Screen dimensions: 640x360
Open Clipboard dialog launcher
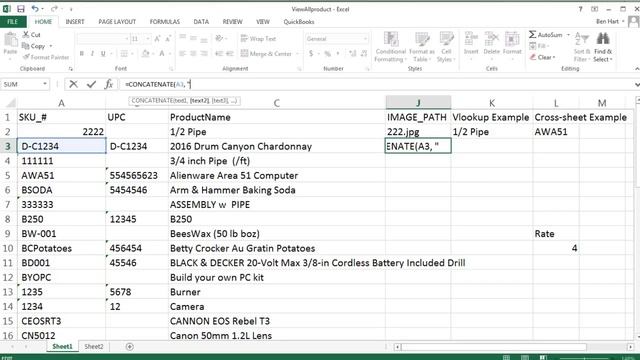click(71, 69)
